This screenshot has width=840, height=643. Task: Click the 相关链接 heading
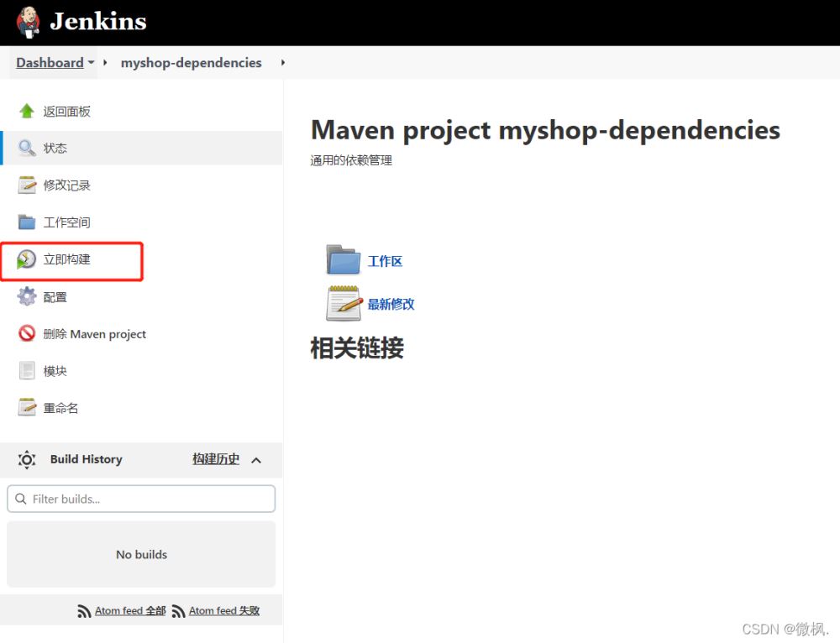[x=357, y=348]
